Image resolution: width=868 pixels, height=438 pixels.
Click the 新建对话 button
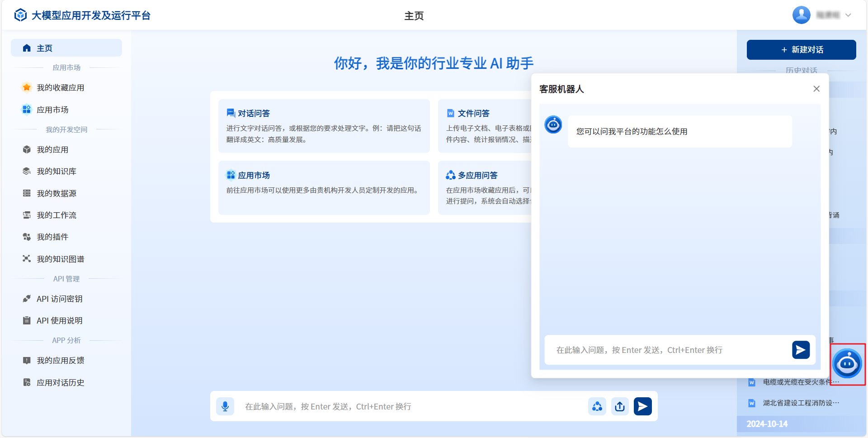click(x=801, y=50)
